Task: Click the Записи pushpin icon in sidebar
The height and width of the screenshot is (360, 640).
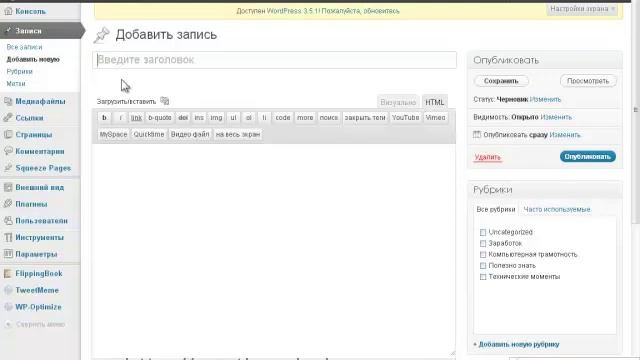Action: click(8, 31)
